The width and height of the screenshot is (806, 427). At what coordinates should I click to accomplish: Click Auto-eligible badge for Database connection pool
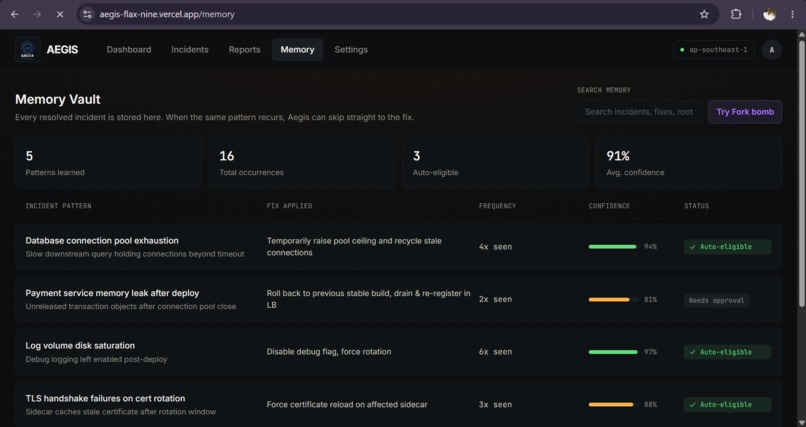(727, 247)
